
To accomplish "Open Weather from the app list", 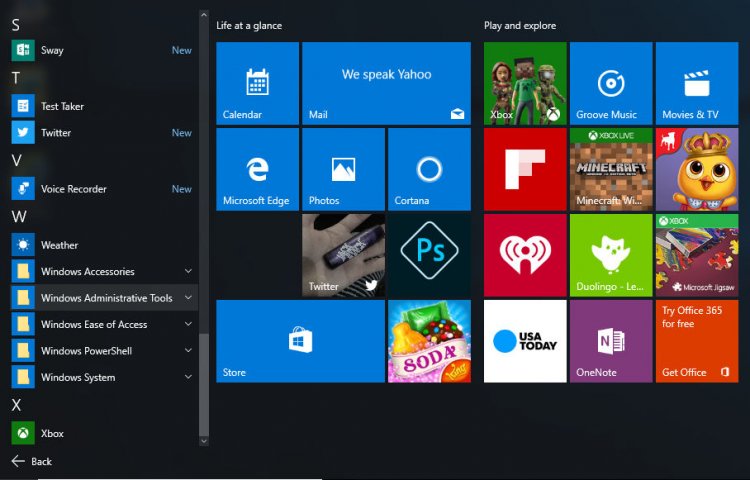I will [x=104, y=245].
